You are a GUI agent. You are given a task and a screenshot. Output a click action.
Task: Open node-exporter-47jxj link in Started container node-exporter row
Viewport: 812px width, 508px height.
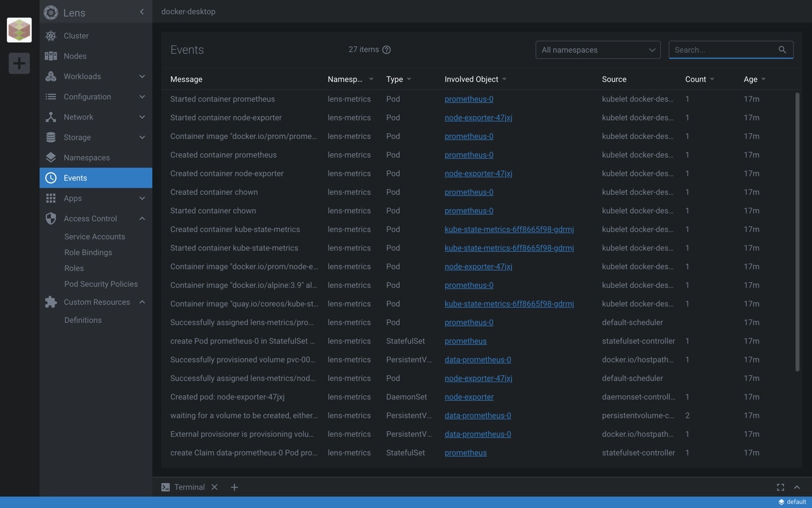(x=478, y=117)
